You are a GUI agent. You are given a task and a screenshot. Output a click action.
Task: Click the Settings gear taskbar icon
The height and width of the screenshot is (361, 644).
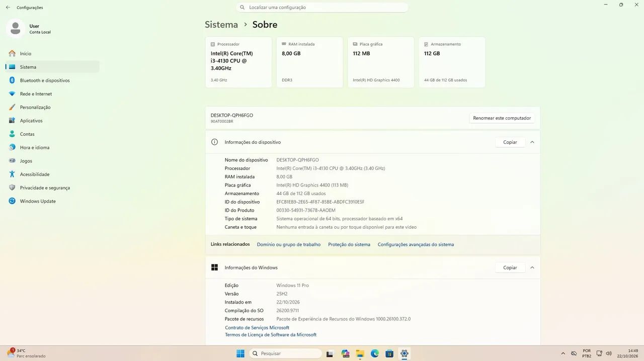coord(404,353)
